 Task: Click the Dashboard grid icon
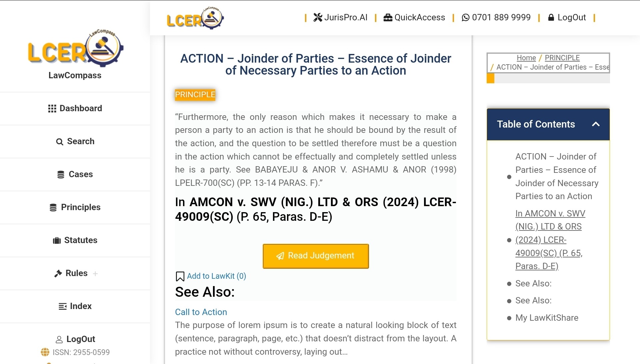[x=52, y=109]
